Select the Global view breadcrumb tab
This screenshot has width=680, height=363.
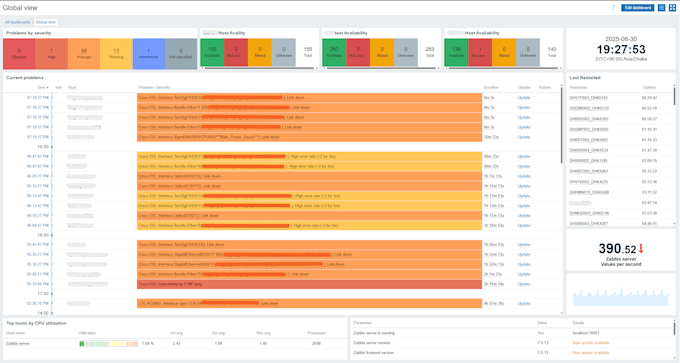(46, 22)
